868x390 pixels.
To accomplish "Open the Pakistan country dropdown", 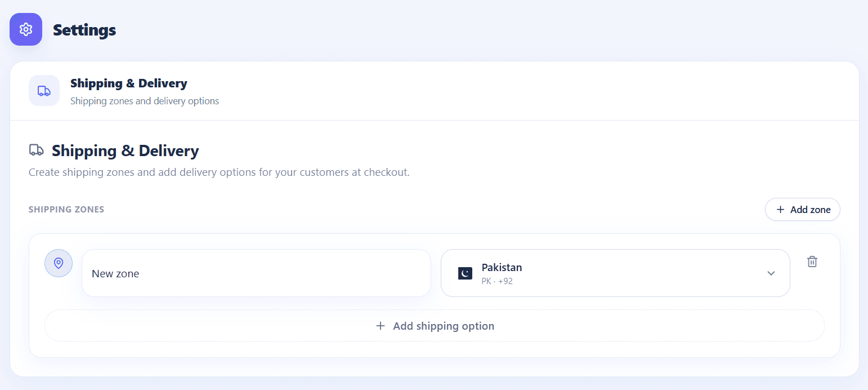I will pos(615,273).
